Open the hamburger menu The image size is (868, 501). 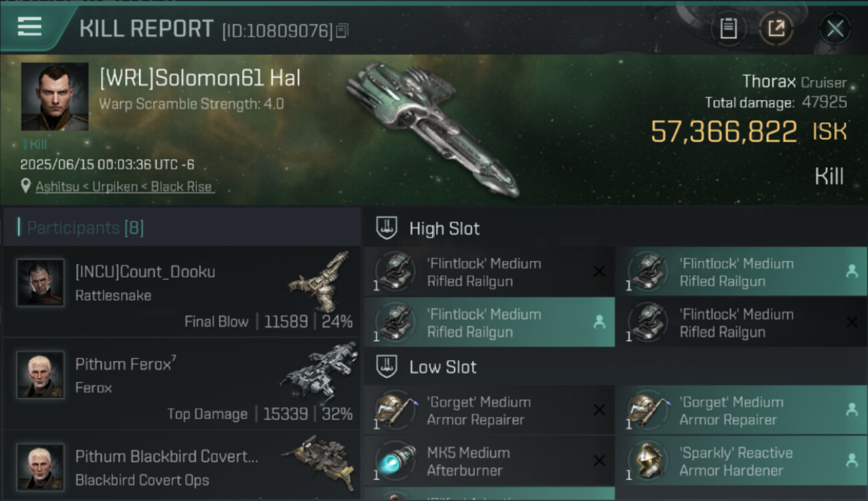(30, 27)
